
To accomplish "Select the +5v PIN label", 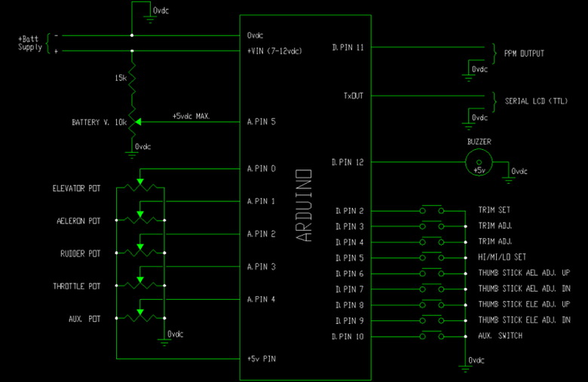I will pyautogui.click(x=261, y=359).
